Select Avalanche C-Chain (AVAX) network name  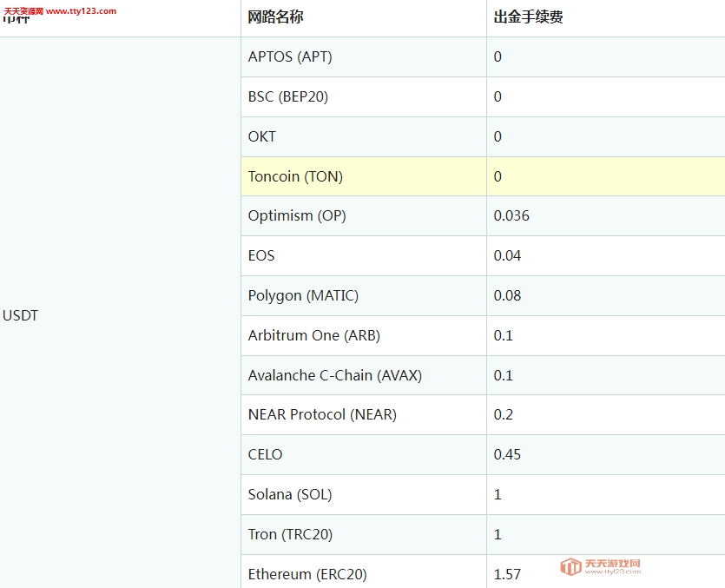[x=335, y=375]
